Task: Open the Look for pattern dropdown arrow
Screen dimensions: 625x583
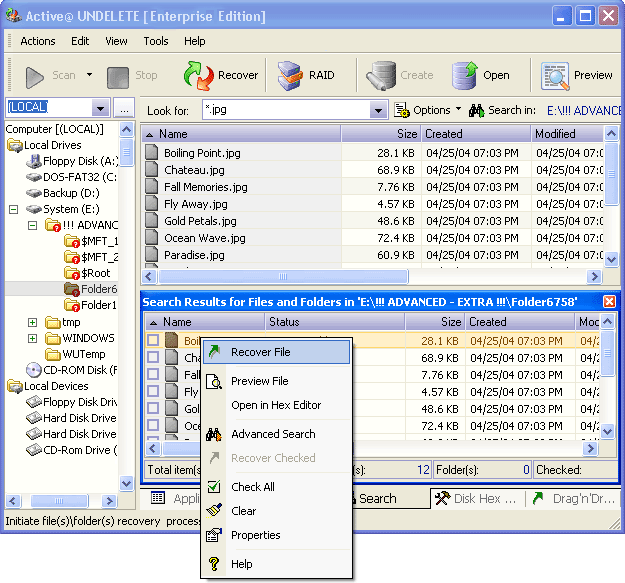Action: point(378,110)
